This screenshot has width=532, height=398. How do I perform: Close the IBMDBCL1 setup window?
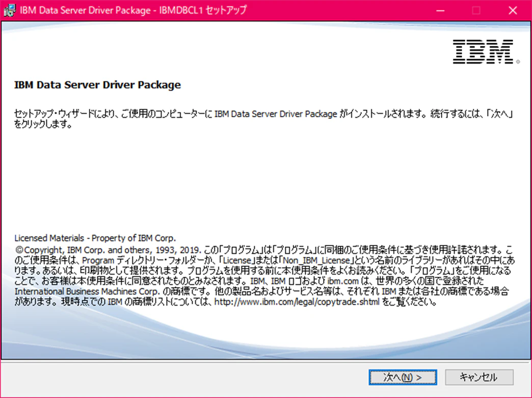click(x=513, y=11)
